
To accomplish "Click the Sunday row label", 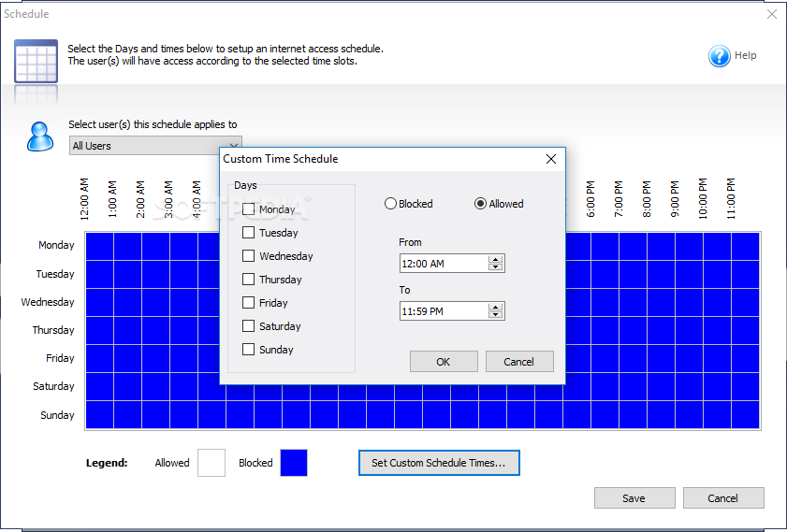I will (57, 415).
